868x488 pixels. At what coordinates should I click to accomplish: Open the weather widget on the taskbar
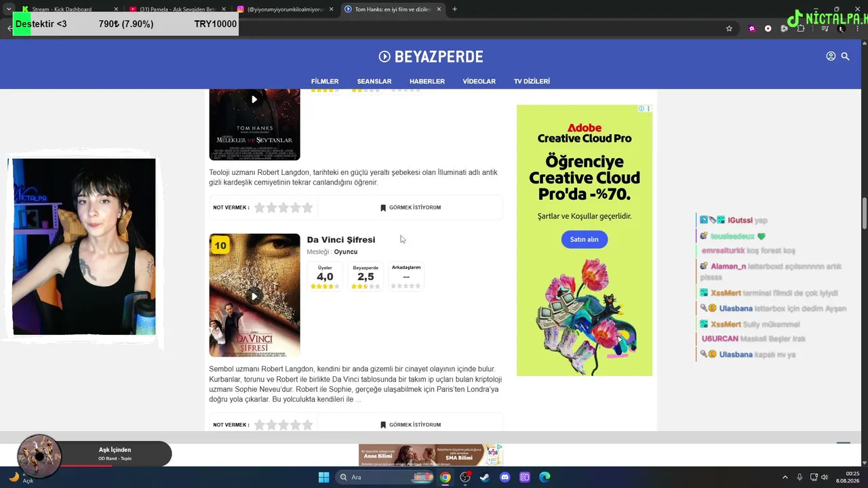(20, 477)
